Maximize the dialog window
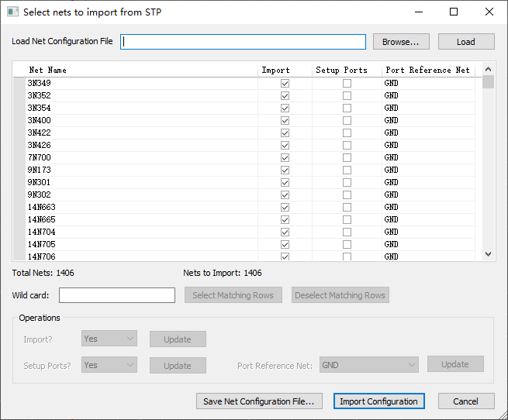The image size is (508, 420). click(454, 12)
